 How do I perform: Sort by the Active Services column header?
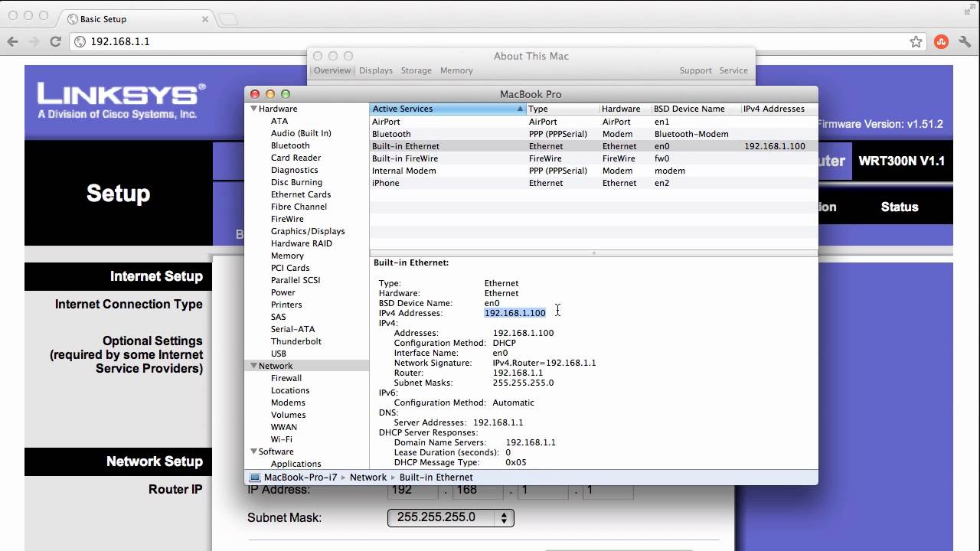point(448,109)
